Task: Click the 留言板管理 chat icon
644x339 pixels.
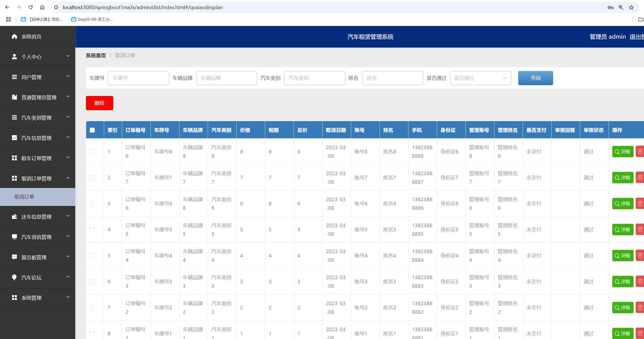Action: [x=15, y=257]
